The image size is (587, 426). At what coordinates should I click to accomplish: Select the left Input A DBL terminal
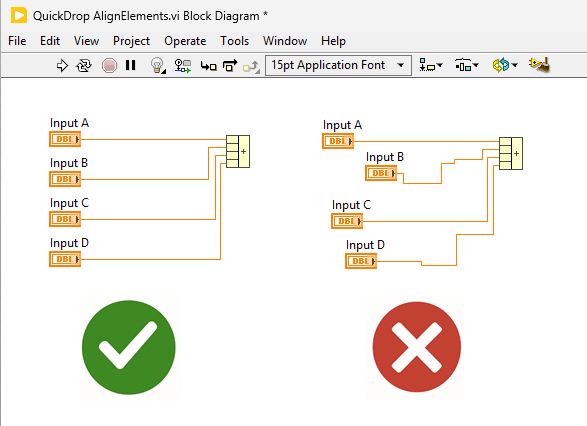tap(65, 139)
